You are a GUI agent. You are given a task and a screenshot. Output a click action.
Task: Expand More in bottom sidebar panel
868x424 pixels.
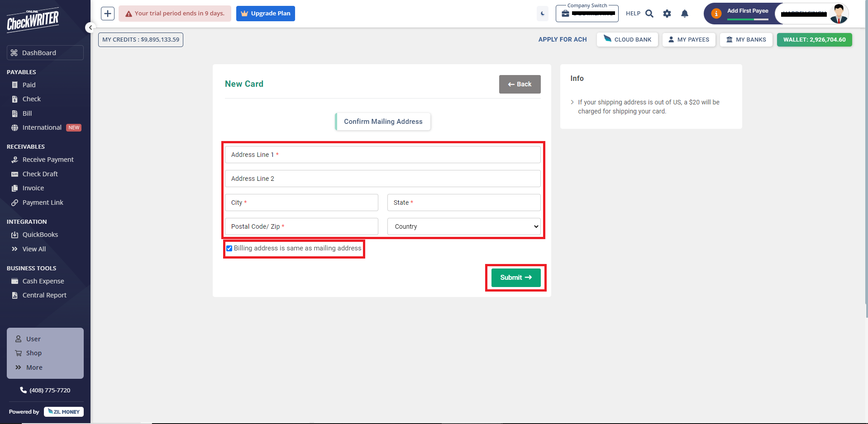[34, 367]
